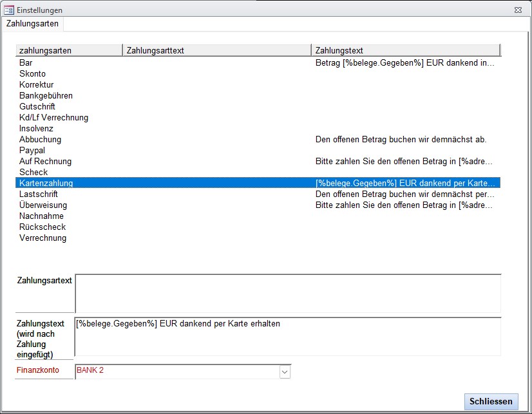
Task: Close the Einstellungen window with X
Action: (x=518, y=10)
